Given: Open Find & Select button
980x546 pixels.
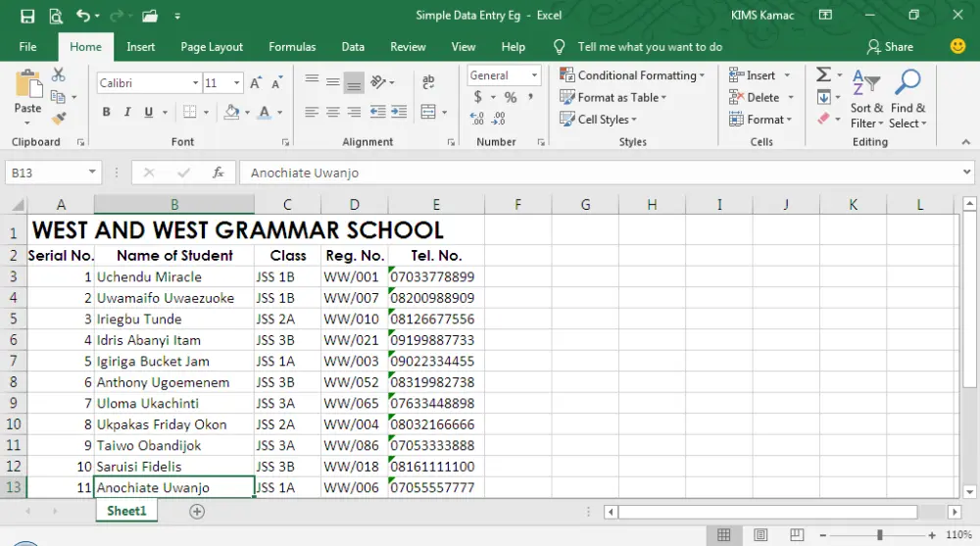Looking at the screenshot, I should point(907,99).
